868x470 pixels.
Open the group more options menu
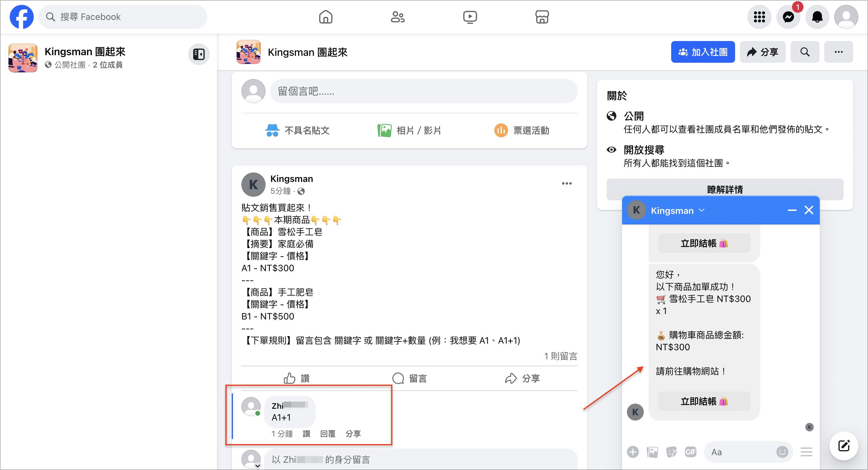[x=838, y=52]
